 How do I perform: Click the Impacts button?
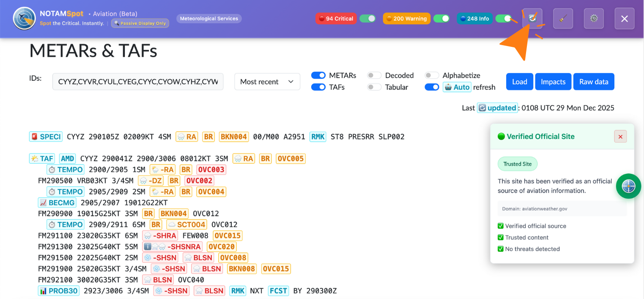tap(553, 81)
